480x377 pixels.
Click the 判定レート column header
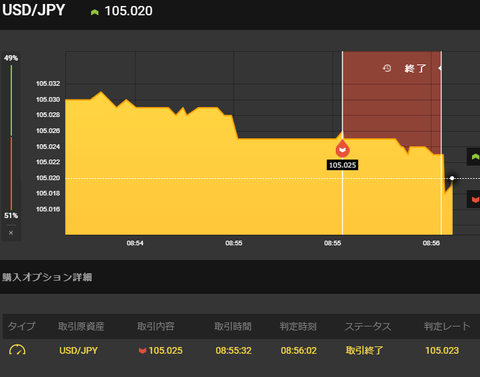click(x=447, y=326)
